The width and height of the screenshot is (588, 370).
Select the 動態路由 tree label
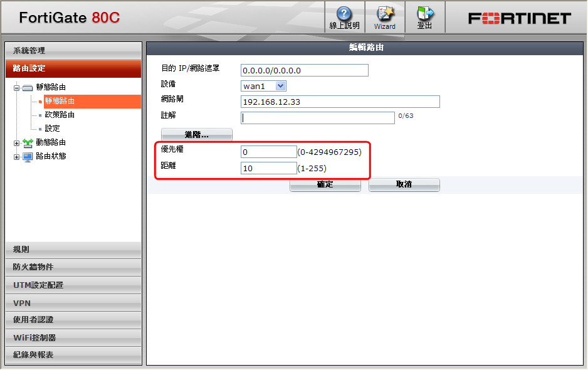coord(51,142)
